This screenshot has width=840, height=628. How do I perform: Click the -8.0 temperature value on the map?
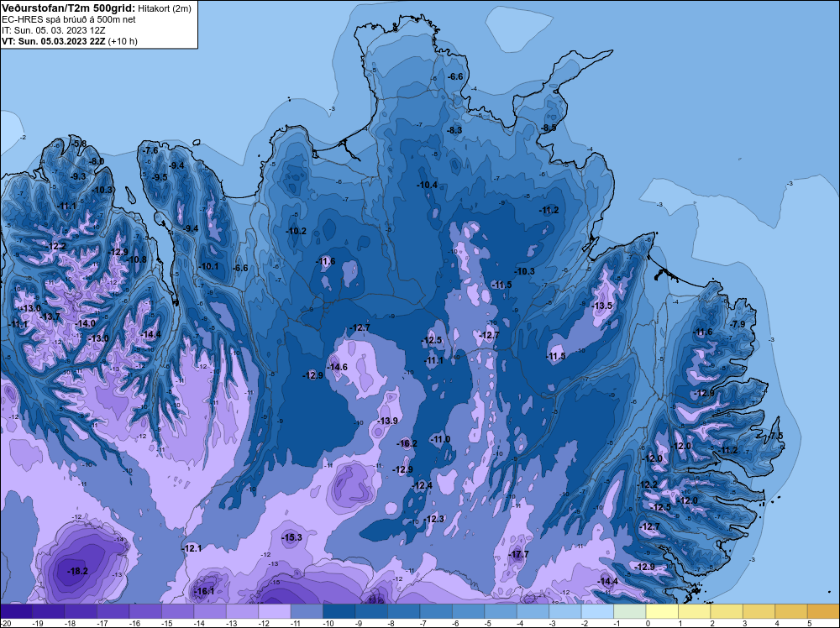coord(97,161)
